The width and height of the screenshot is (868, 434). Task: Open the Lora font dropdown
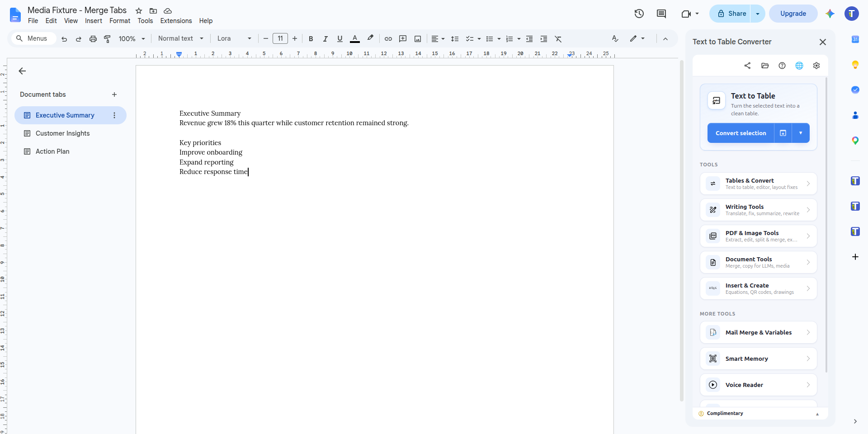(x=234, y=38)
